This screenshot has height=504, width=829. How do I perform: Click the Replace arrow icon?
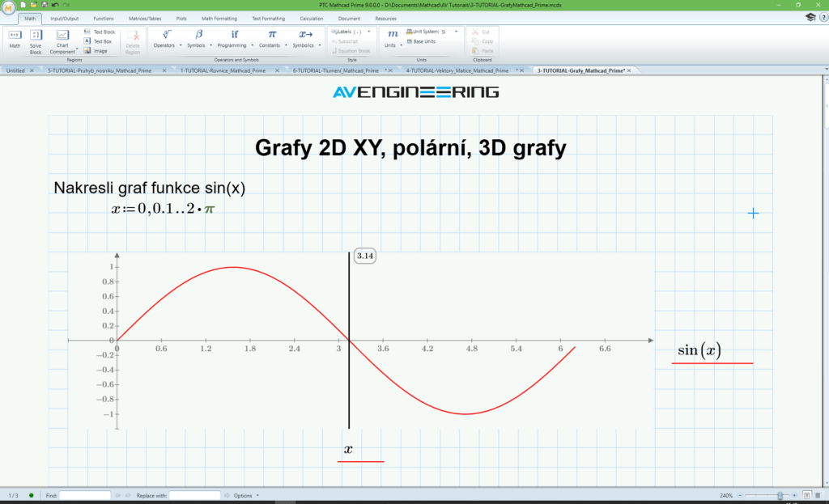(227, 496)
